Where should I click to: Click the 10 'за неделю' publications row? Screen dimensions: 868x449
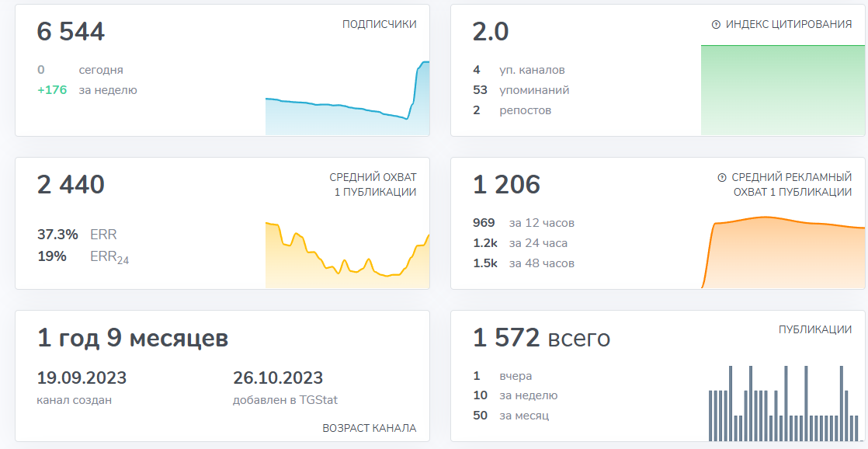pyautogui.click(x=515, y=395)
